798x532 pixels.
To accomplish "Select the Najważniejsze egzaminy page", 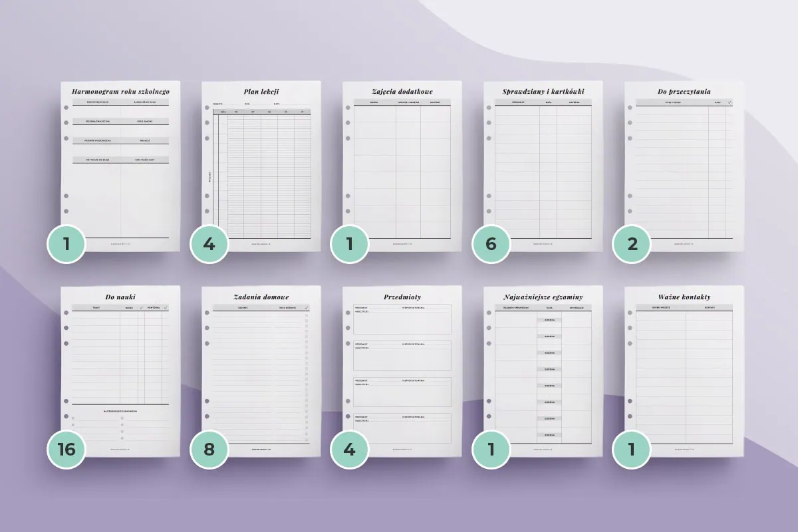I will point(543,372).
